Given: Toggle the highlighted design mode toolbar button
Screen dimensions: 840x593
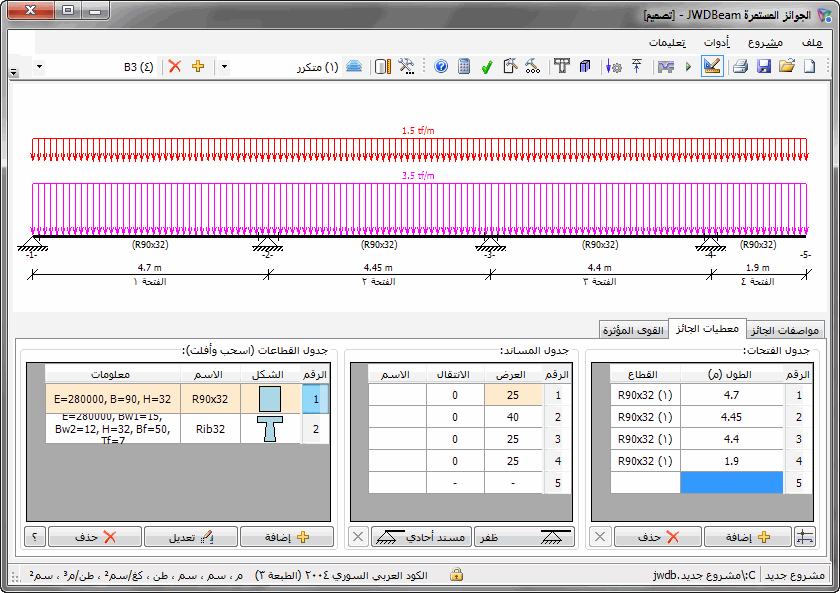Looking at the screenshot, I should click(712, 67).
